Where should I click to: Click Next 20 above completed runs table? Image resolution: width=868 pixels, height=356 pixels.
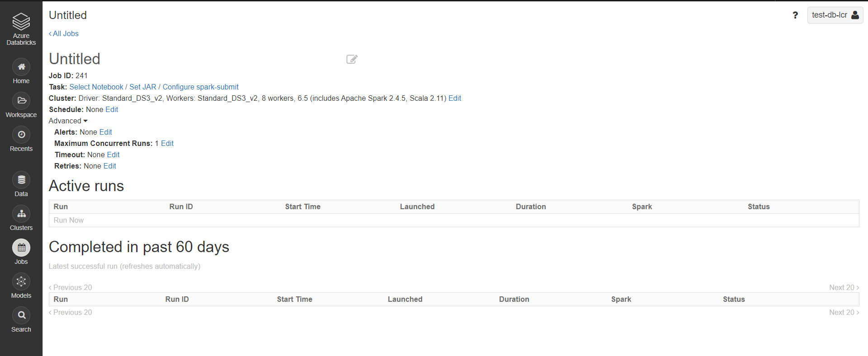point(844,287)
